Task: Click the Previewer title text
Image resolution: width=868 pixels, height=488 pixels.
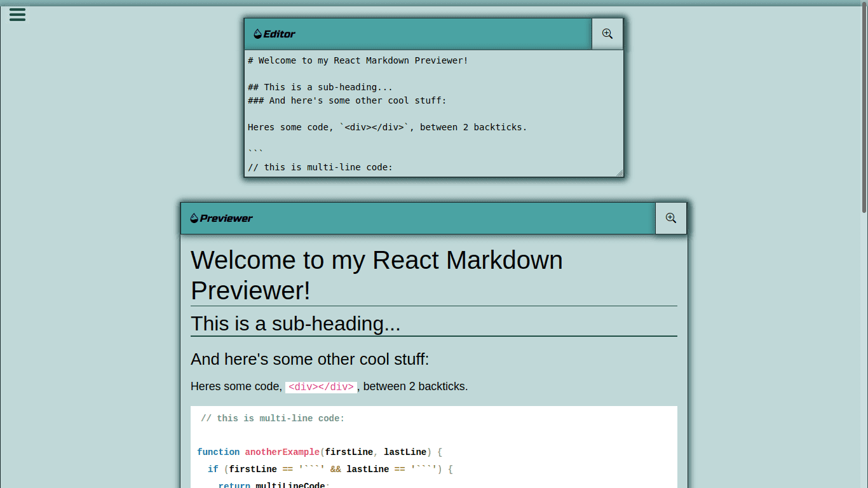Action: [x=226, y=219]
